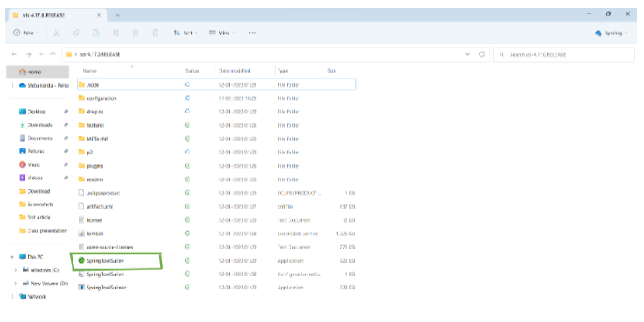644x322 pixels.
Task: Close the sts-4.17.0.RELEASE tab
Action: pos(98,15)
